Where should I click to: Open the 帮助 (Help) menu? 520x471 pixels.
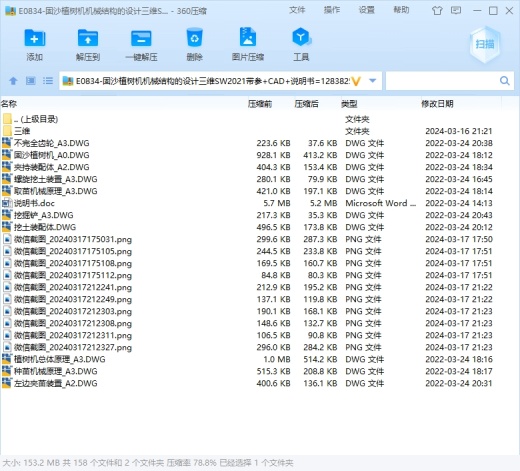click(401, 10)
